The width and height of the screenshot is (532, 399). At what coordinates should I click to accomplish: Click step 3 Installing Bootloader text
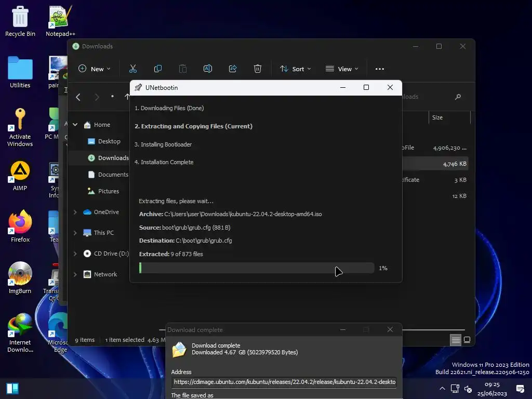[x=163, y=144]
